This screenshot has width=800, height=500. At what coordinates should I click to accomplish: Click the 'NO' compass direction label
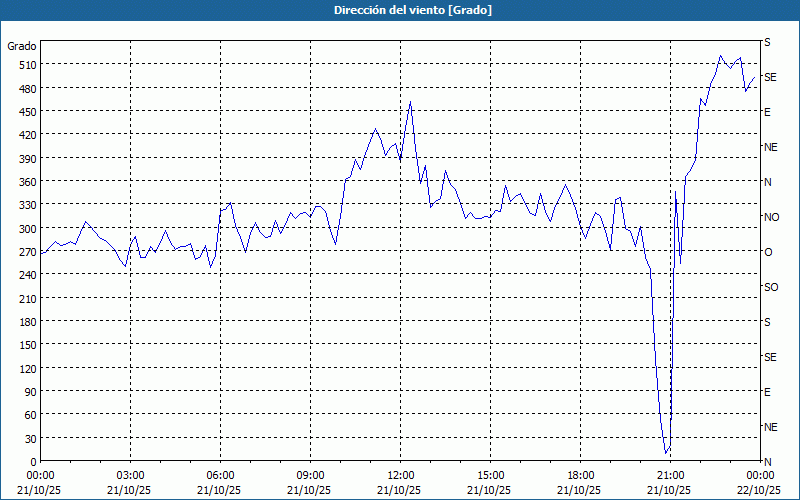[771, 217]
